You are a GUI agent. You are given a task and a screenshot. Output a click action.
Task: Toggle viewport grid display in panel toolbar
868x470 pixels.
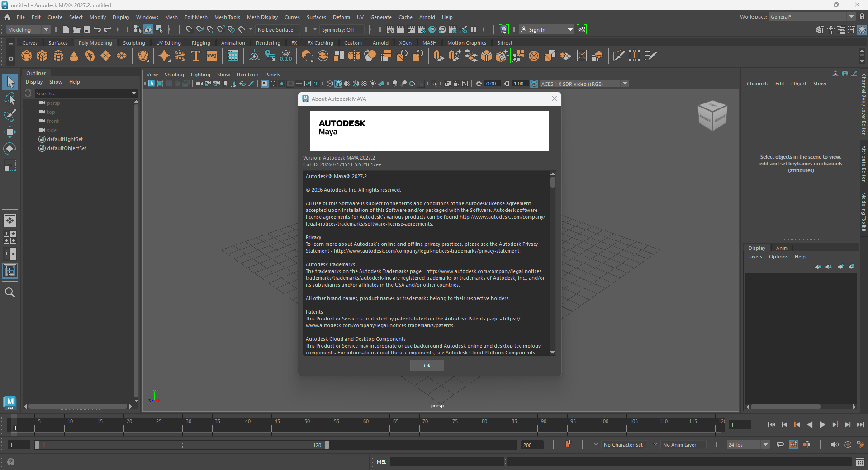coord(265,84)
